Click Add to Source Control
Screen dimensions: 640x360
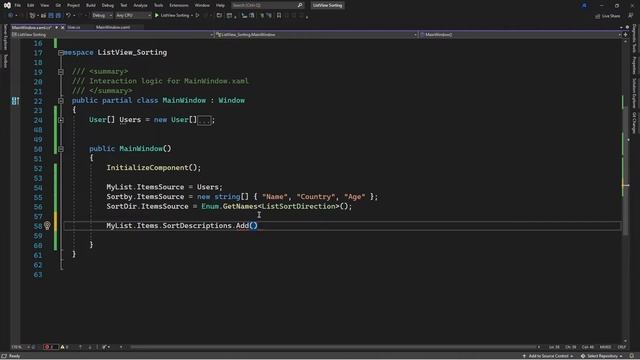click(548, 356)
